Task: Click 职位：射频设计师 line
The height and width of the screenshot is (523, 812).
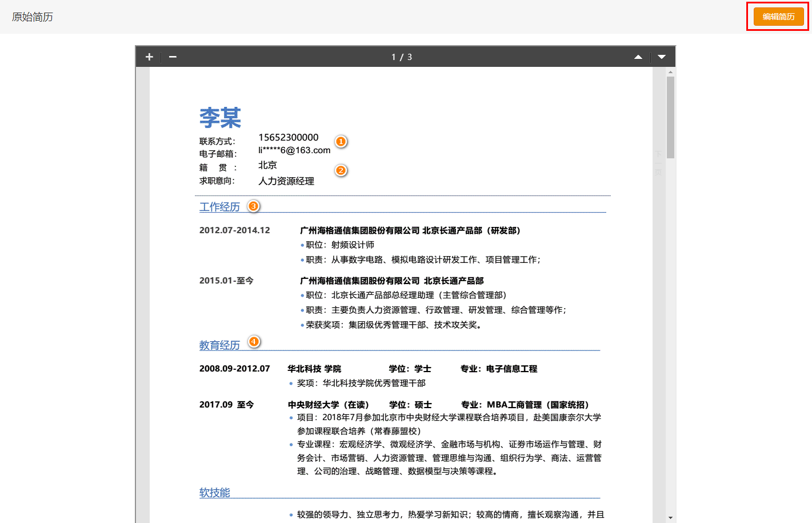Action: 340,245
